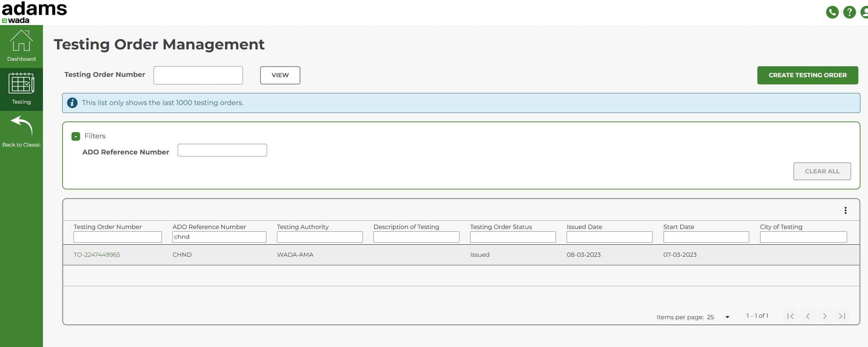Click the ADO Reference Number filter box
Viewport: 868px width, 347px height.
[222, 150]
